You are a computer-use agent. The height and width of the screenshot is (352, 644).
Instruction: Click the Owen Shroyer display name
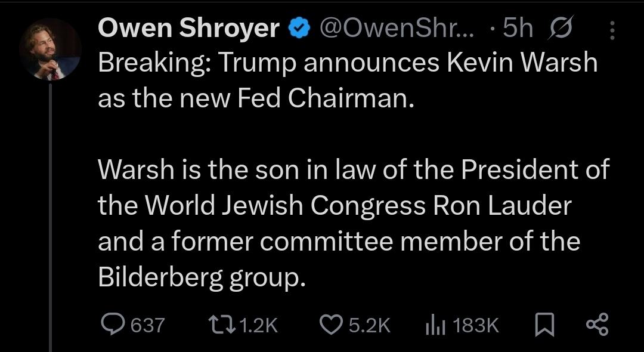click(x=188, y=29)
